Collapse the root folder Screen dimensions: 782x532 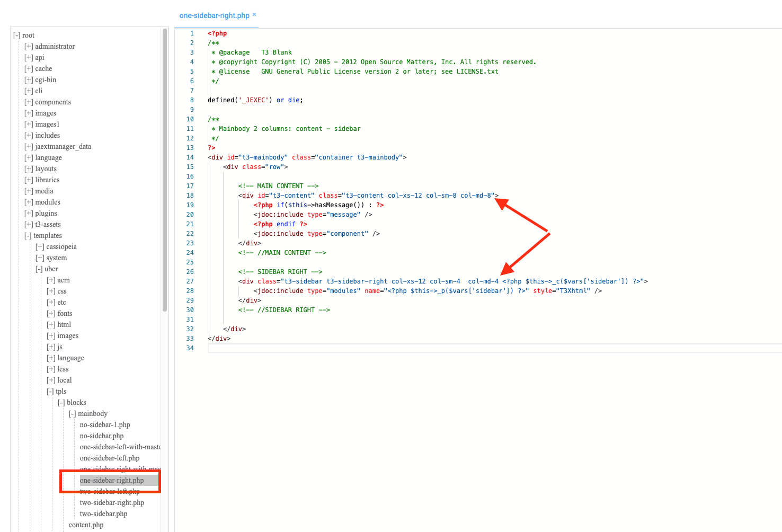pos(17,36)
